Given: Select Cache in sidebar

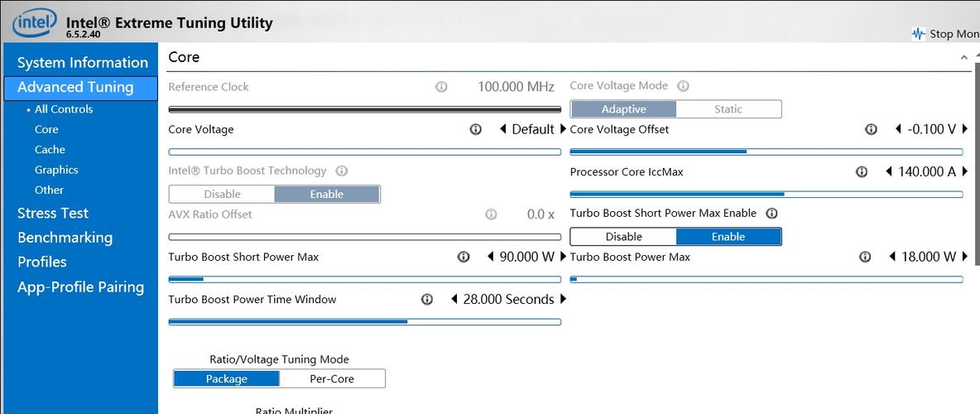Looking at the screenshot, I should 50,150.
